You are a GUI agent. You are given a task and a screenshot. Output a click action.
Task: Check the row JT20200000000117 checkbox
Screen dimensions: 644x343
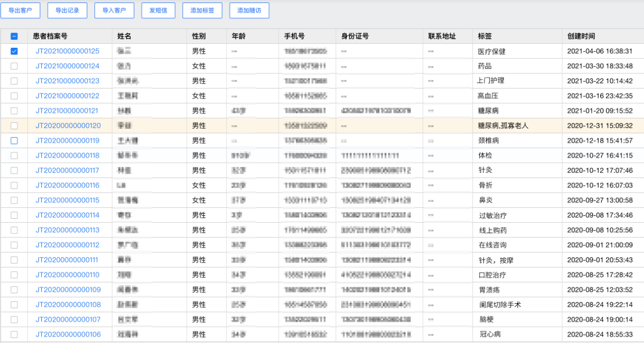(14, 170)
